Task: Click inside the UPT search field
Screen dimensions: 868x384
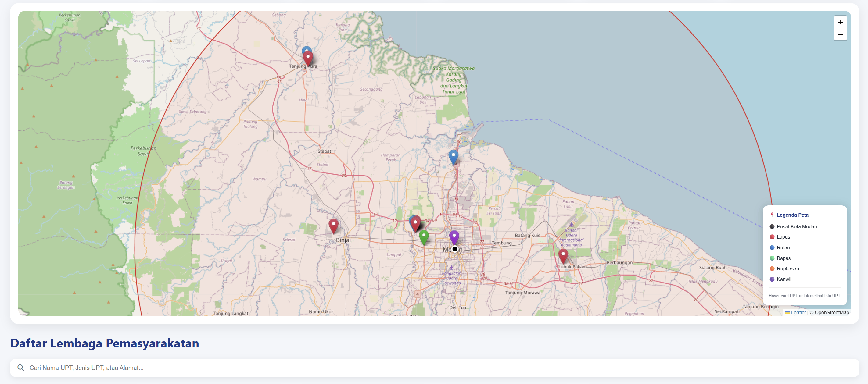Action: pyautogui.click(x=434, y=368)
